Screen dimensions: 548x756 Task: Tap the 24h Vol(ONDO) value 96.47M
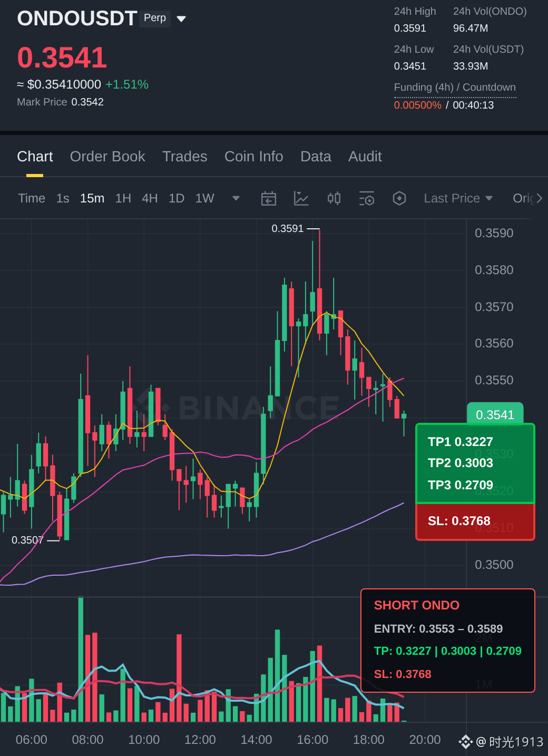[471, 28]
